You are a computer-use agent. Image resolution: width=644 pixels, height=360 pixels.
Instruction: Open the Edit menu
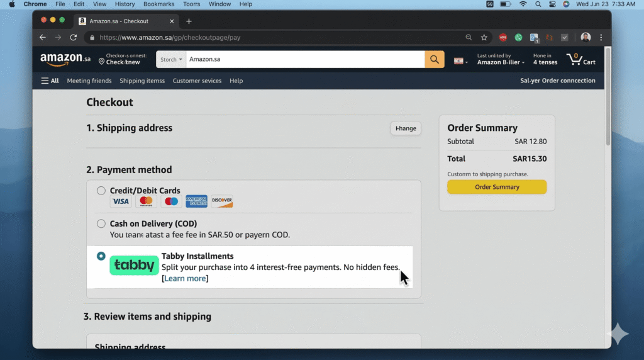[x=79, y=4]
